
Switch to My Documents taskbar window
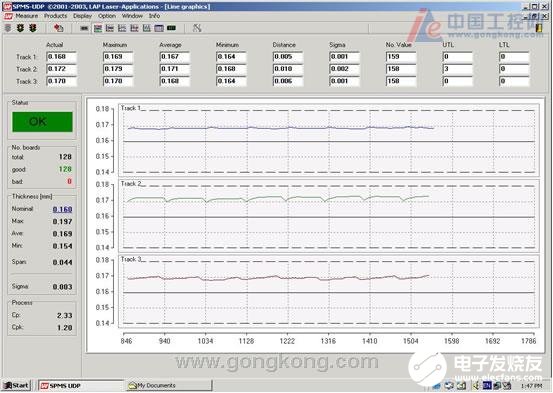[x=169, y=386]
